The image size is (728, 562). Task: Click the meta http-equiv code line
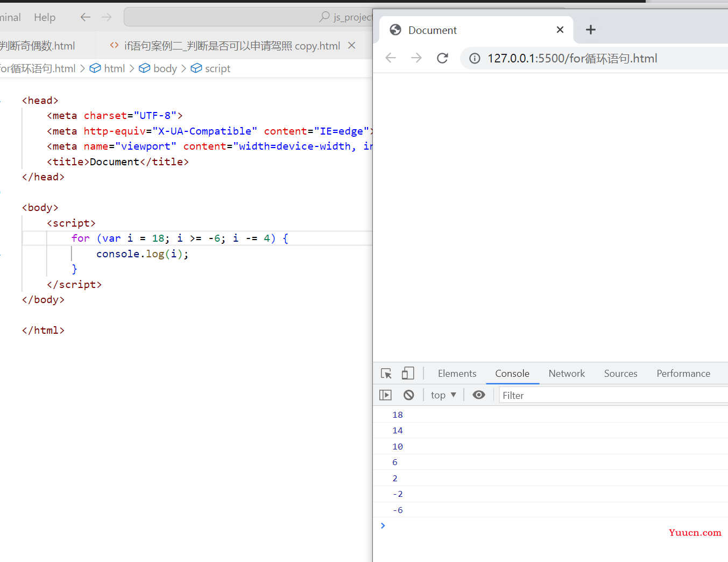(x=210, y=131)
